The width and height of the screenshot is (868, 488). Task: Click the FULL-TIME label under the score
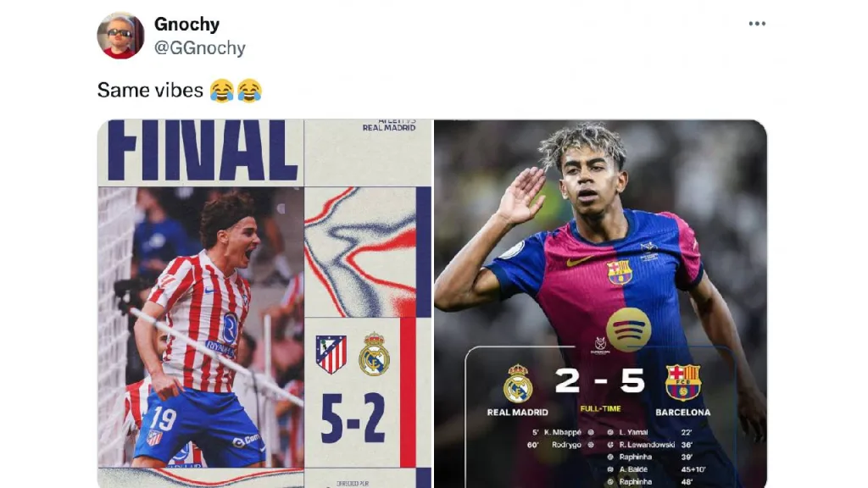click(601, 409)
